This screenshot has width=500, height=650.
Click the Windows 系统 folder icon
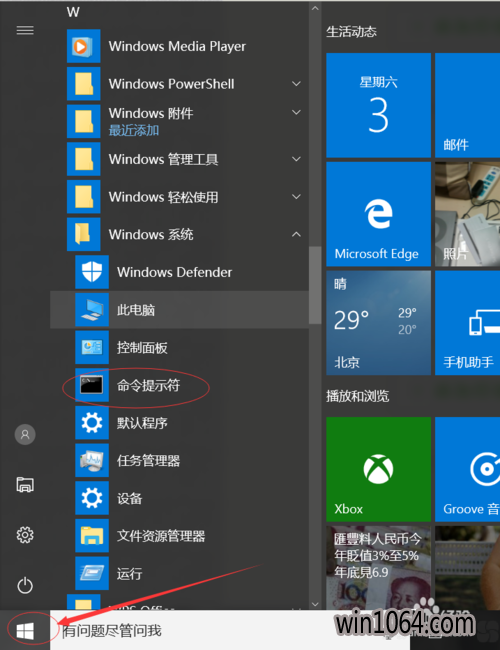point(83,234)
